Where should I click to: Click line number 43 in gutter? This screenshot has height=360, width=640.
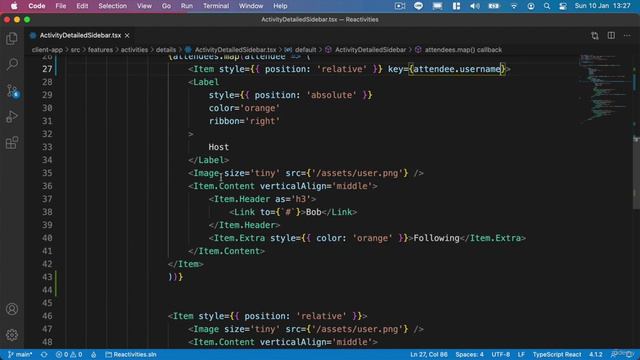47,277
